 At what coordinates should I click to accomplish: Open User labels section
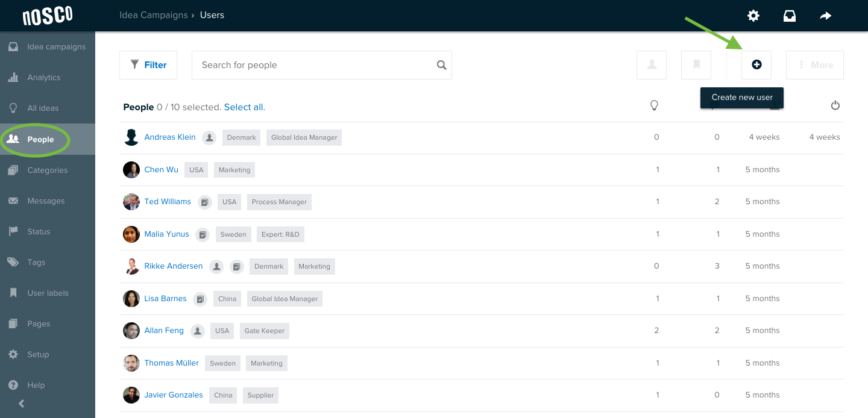(x=48, y=293)
